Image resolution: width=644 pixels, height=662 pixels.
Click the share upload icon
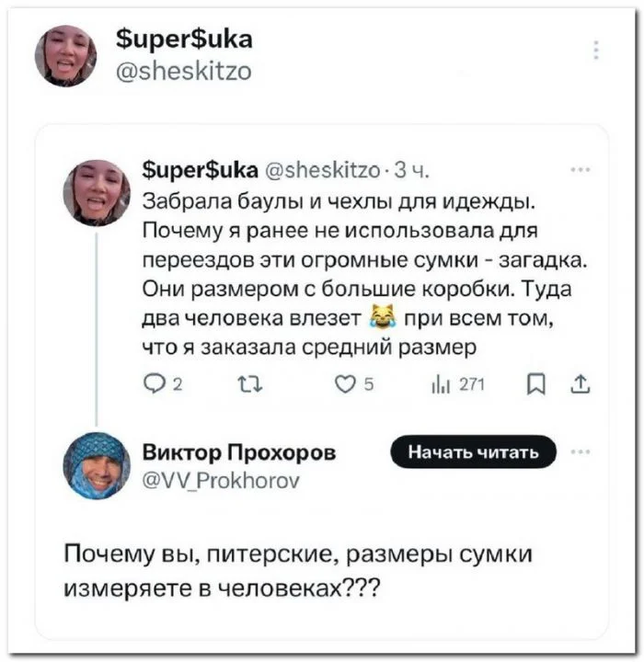(581, 387)
